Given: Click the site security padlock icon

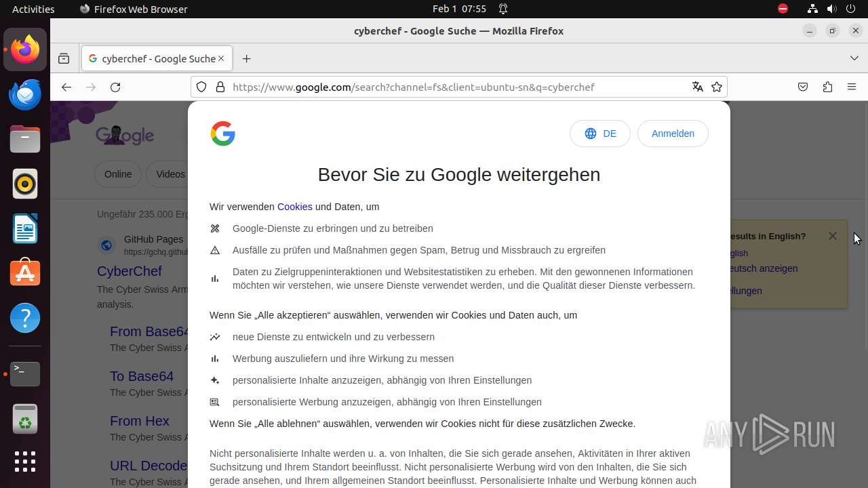Looking at the screenshot, I should [x=220, y=87].
